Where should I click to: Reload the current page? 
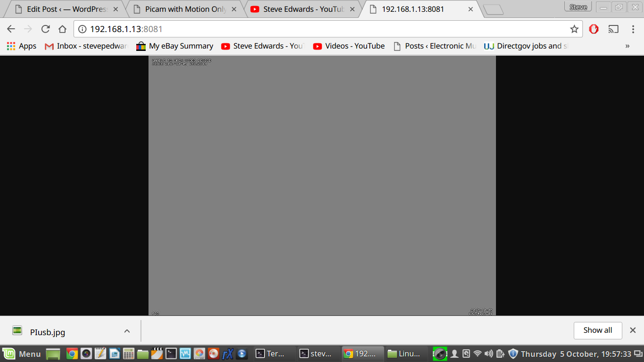pos(46,29)
